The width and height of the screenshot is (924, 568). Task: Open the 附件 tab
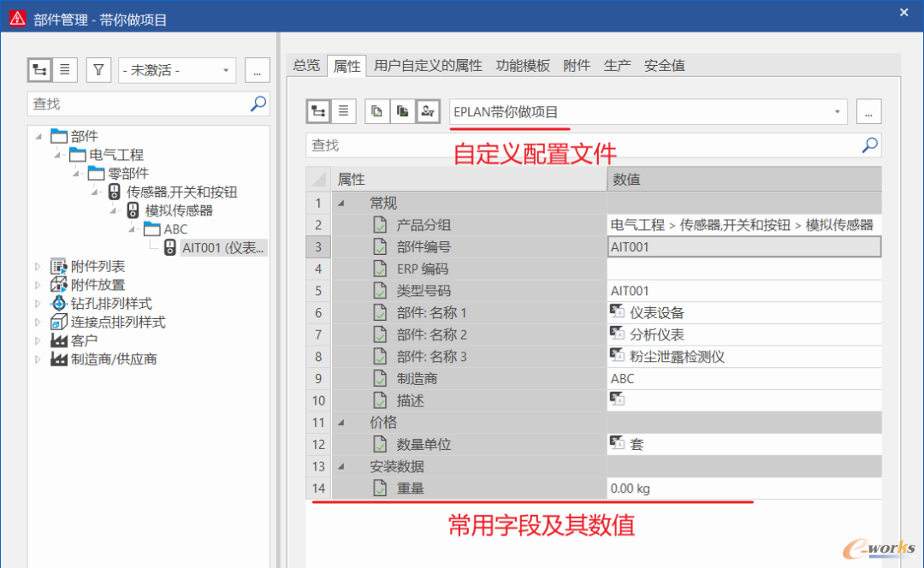point(577,65)
